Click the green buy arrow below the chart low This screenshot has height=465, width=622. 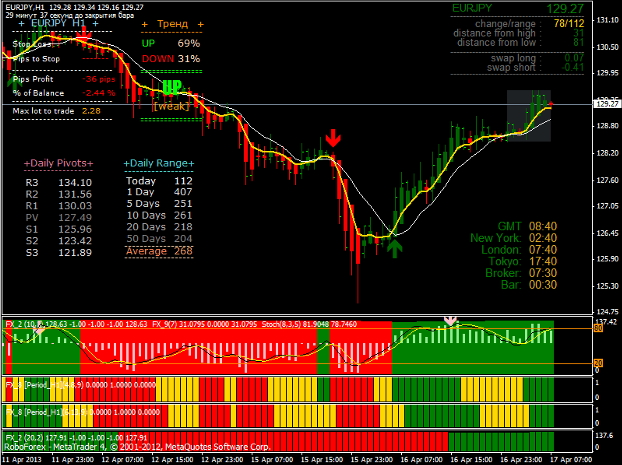pyautogui.click(x=396, y=247)
